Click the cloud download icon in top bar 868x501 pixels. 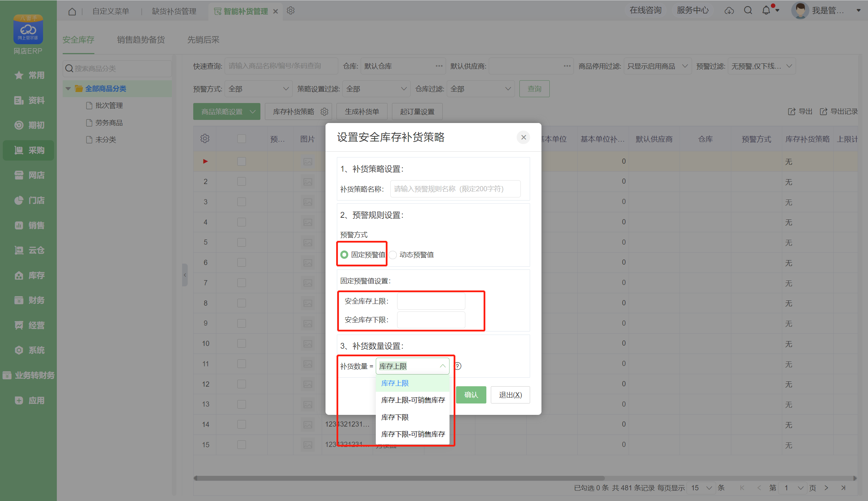tap(729, 11)
